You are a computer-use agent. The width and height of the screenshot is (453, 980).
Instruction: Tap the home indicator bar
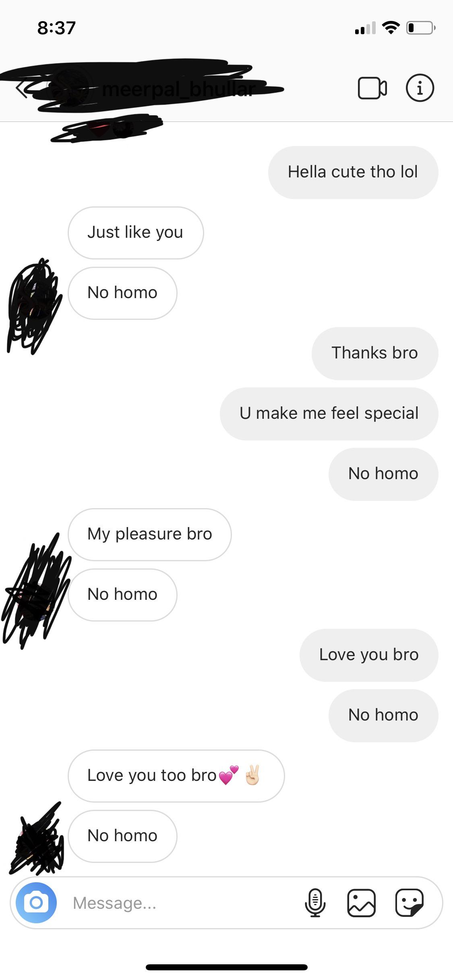pyautogui.click(x=227, y=967)
